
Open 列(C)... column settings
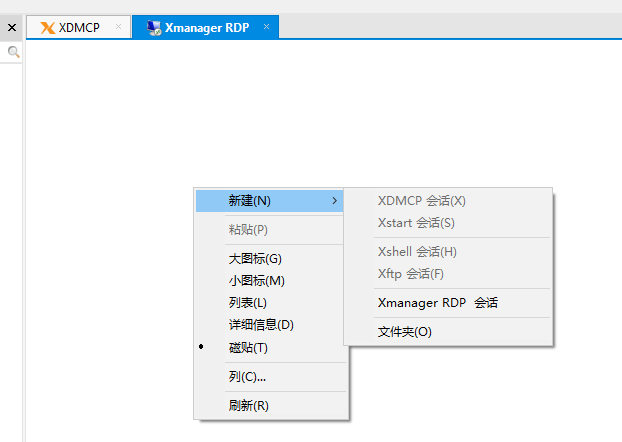pos(269,377)
